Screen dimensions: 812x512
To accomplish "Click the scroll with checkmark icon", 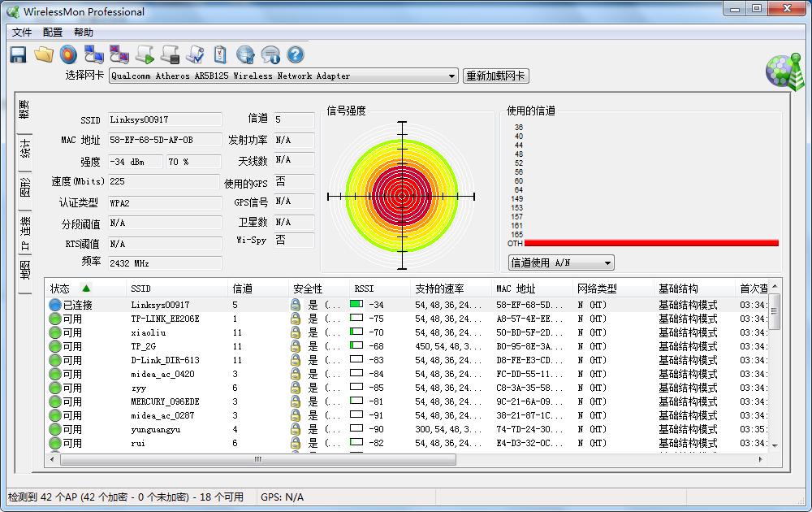I will 195,54.
